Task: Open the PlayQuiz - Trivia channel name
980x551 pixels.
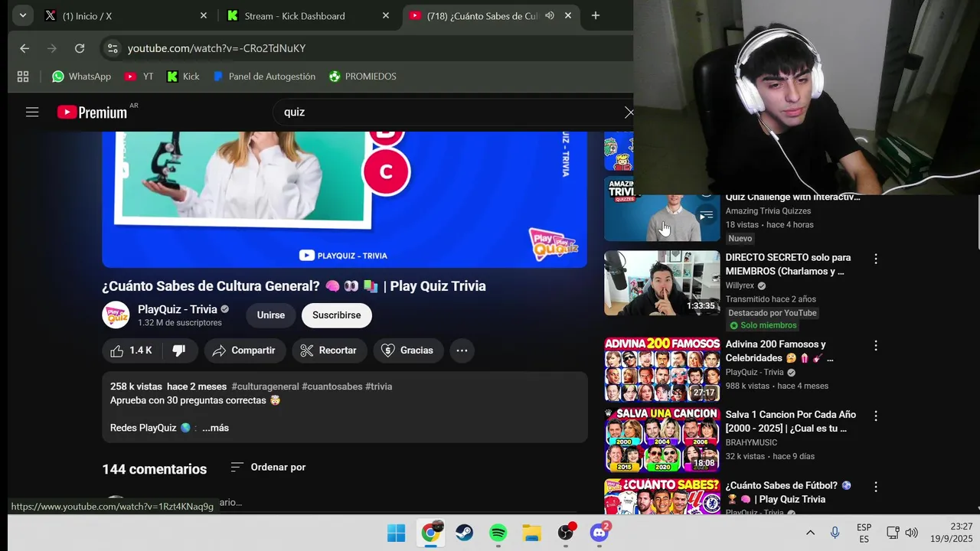Action: [178, 309]
